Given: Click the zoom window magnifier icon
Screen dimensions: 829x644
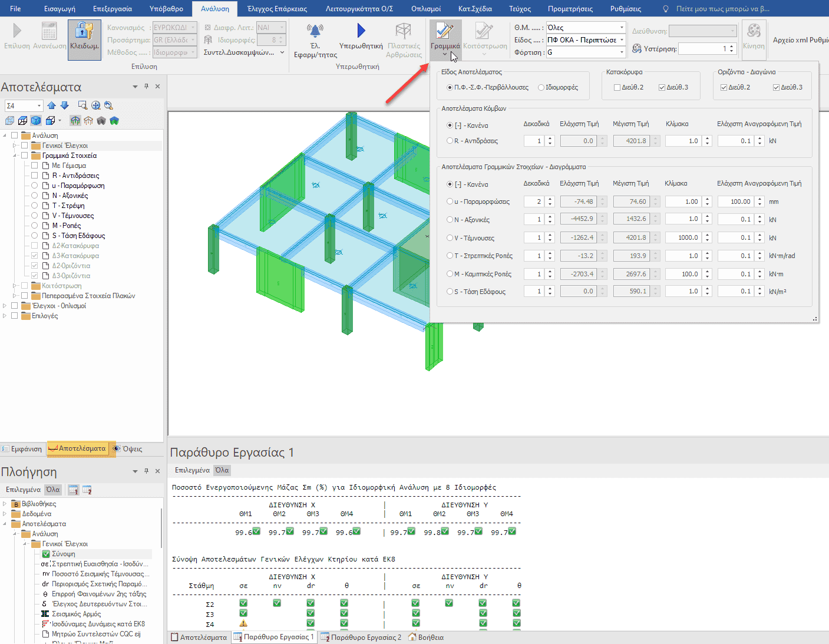Looking at the screenshot, I should (x=82, y=105).
